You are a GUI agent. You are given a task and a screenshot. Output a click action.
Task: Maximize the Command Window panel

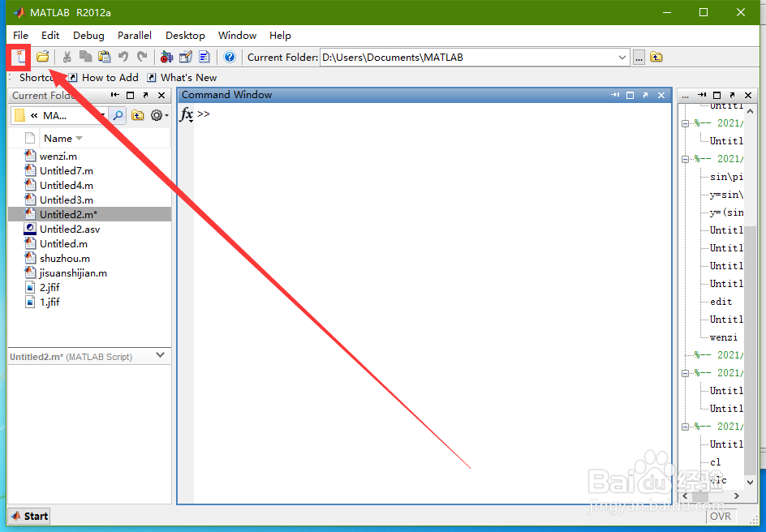click(x=630, y=95)
